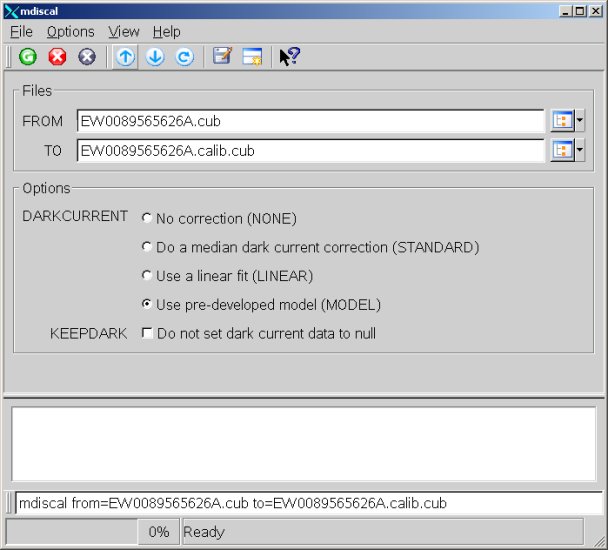Image resolution: width=608 pixels, height=550 pixels.
Task: Open the View menu
Action: pos(124,32)
